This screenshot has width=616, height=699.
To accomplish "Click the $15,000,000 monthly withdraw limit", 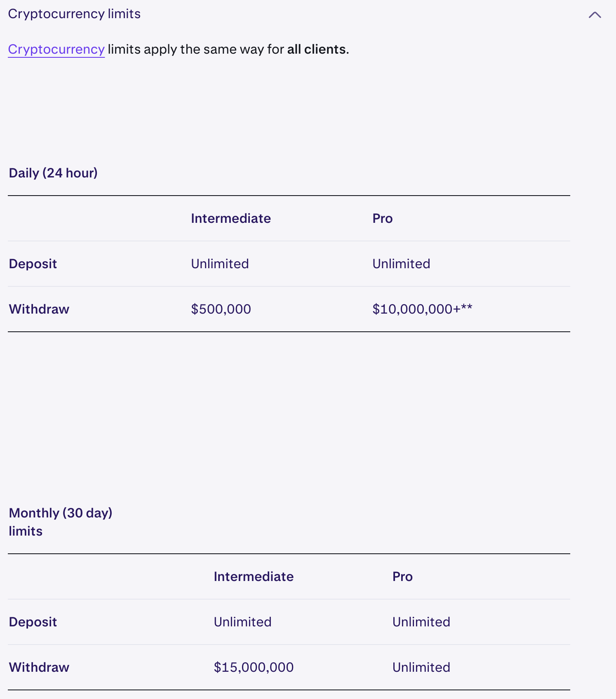I will click(254, 667).
